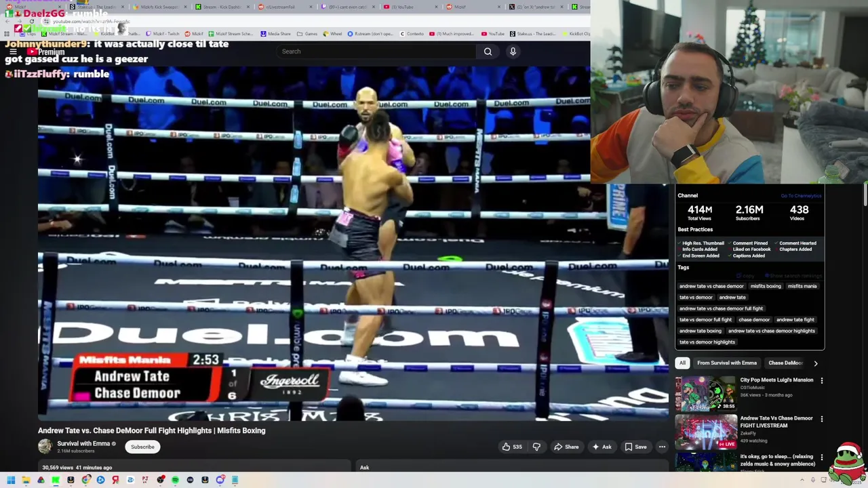Dislike the video with thumbs-down icon
This screenshot has height=488, width=868.
(x=536, y=447)
